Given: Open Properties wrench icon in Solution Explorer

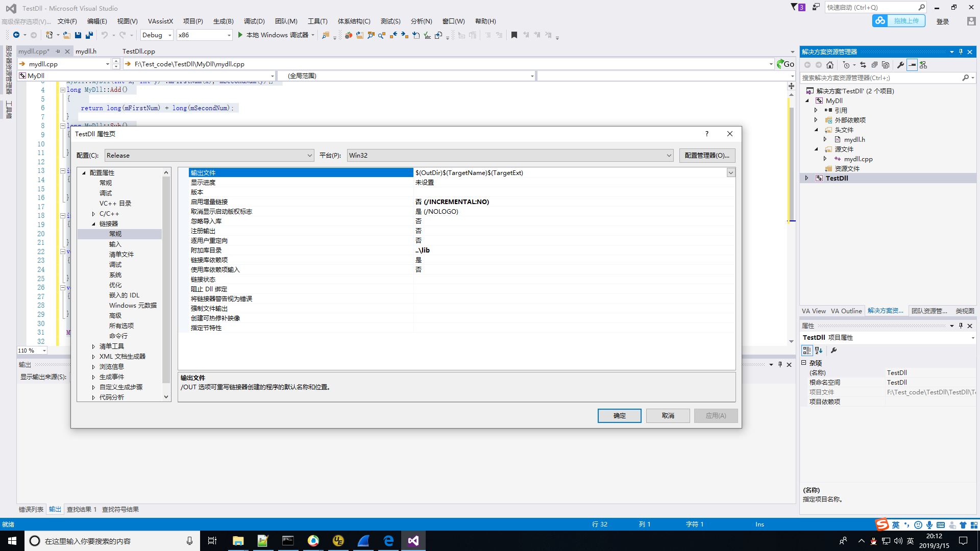Looking at the screenshot, I should pyautogui.click(x=900, y=65).
